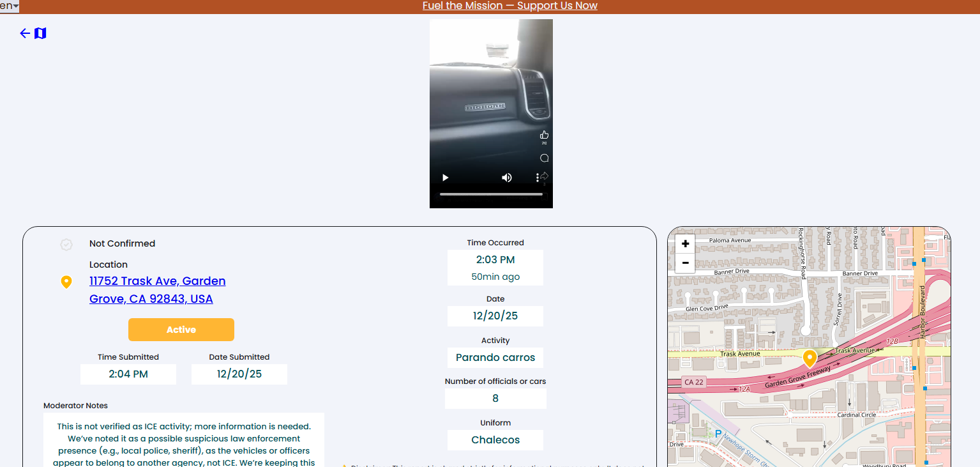
Task: Click the back arrow to the map
Action: [x=25, y=33]
